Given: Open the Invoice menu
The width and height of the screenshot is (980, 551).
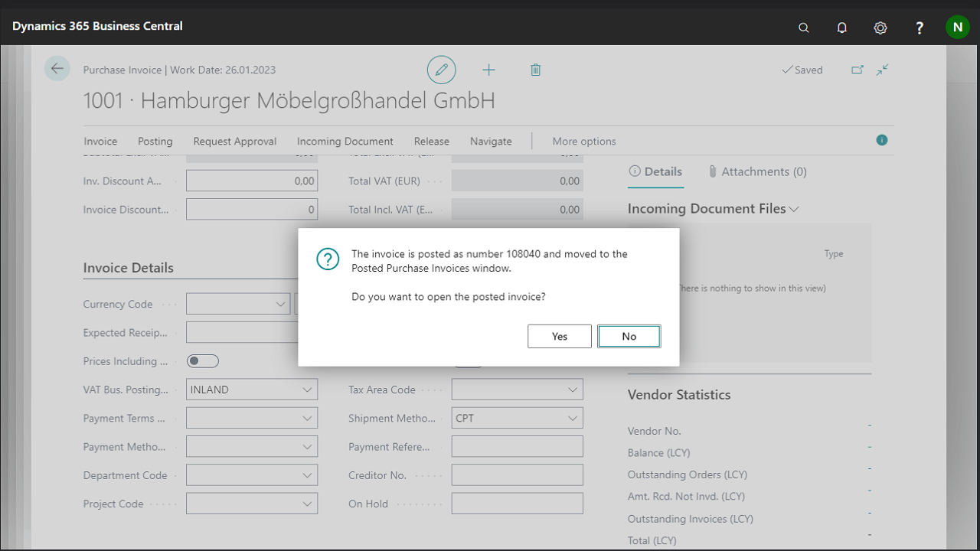Looking at the screenshot, I should tap(100, 141).
